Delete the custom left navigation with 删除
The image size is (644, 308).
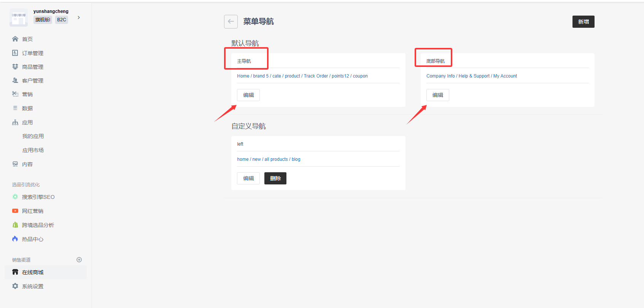coord(275,178)
